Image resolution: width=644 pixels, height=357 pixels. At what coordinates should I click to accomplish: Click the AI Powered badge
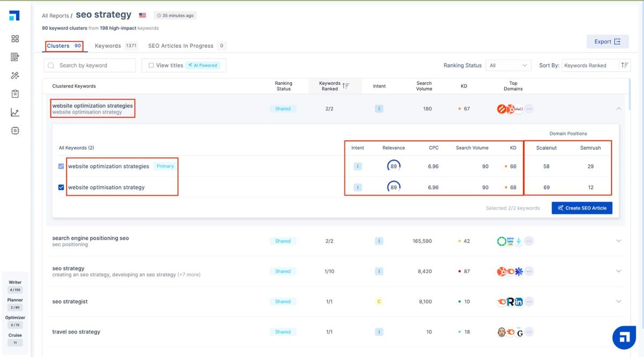click(x=203, y=65)
